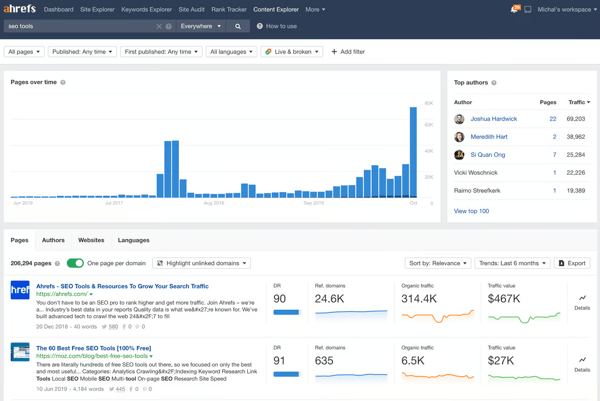Open Details chart icon for Ahrefs result
The width and height of the screenshot is (600, 401).
pyautogui.click(x=582, y=300)
